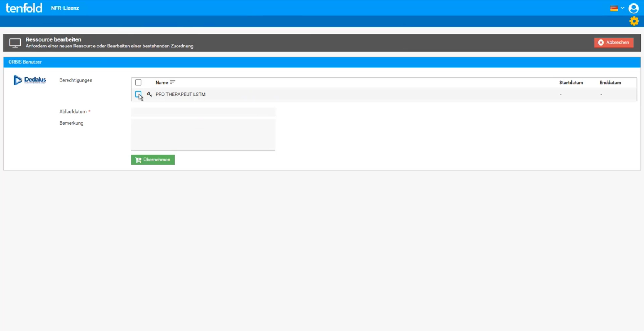Viewport: 644px width, 331px height.
Task: Expand the language dropdown arrow
Action: [622, 8]
